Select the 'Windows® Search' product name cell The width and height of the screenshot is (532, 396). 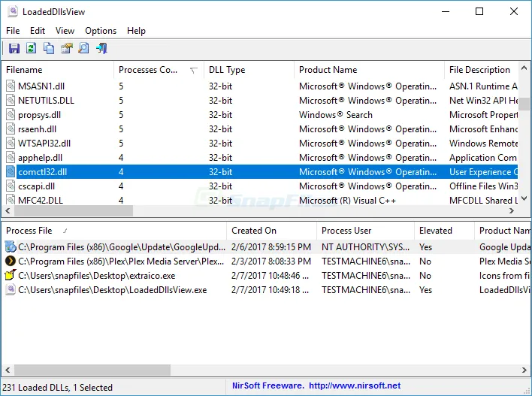pyautogui.click(x=336, y=115)
